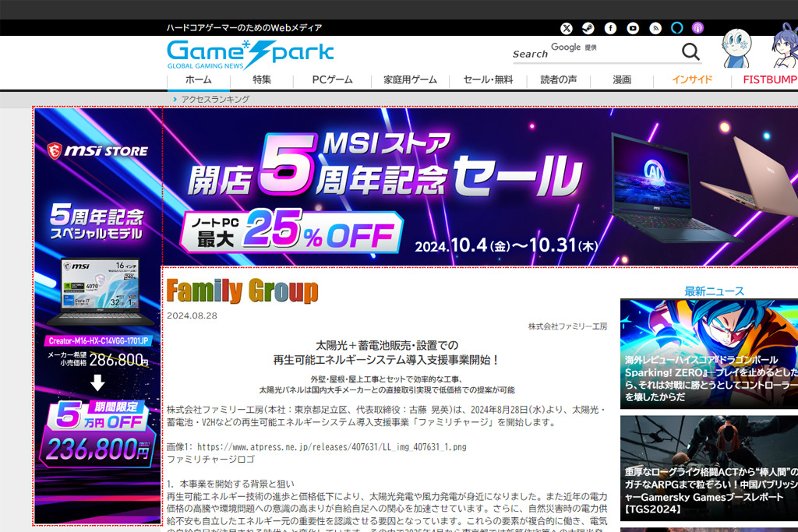Click the article date 2024.08.28
Screen dimensions: 798x532
pos(192,315)
